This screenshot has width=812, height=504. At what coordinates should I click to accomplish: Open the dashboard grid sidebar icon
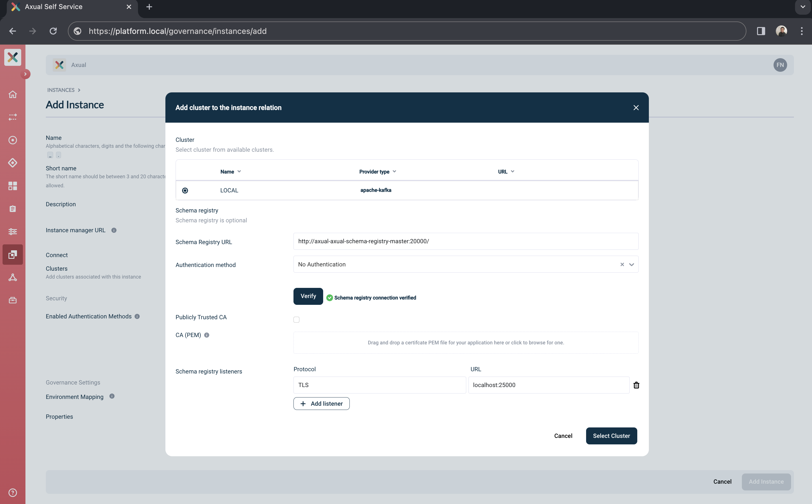click(13, 186)
